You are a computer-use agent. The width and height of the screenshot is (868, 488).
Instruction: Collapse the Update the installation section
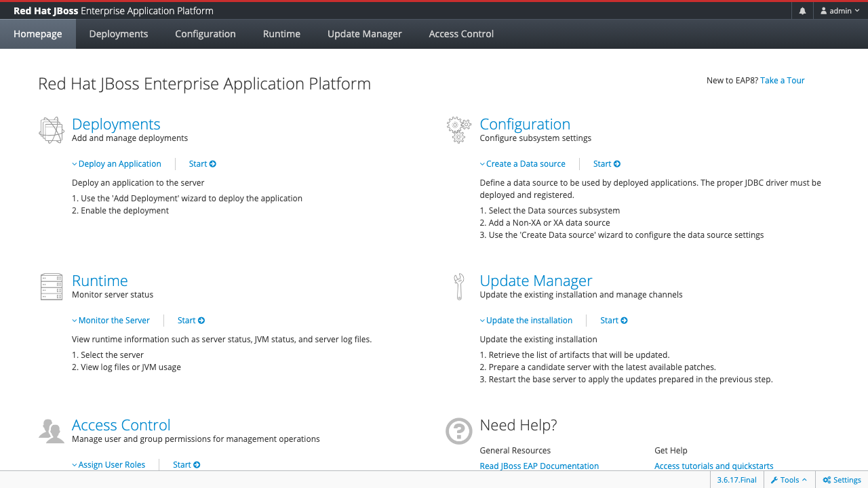pos(526,321)
